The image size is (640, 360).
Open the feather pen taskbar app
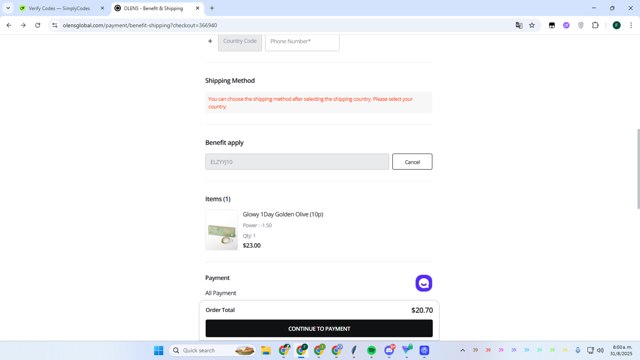[x=354, y=350]
